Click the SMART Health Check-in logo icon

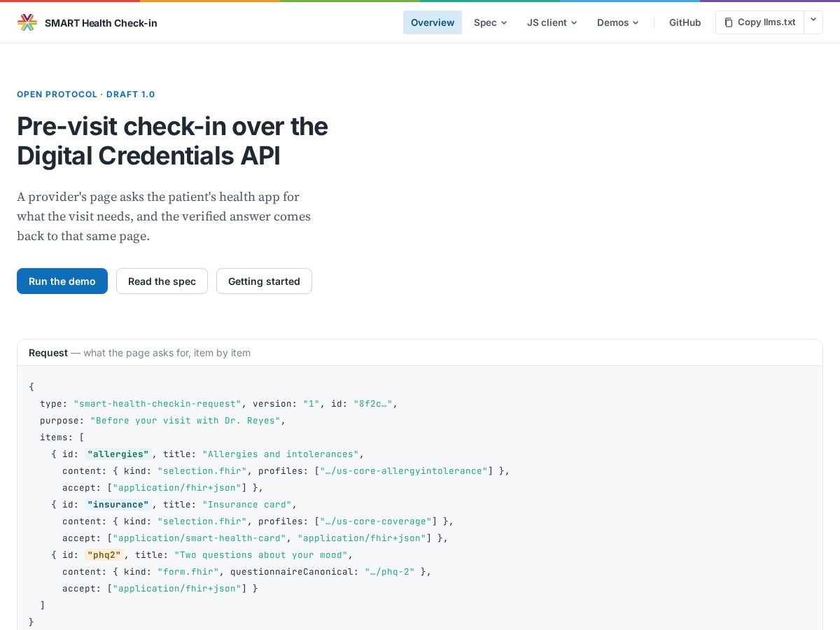pos(27,22)
